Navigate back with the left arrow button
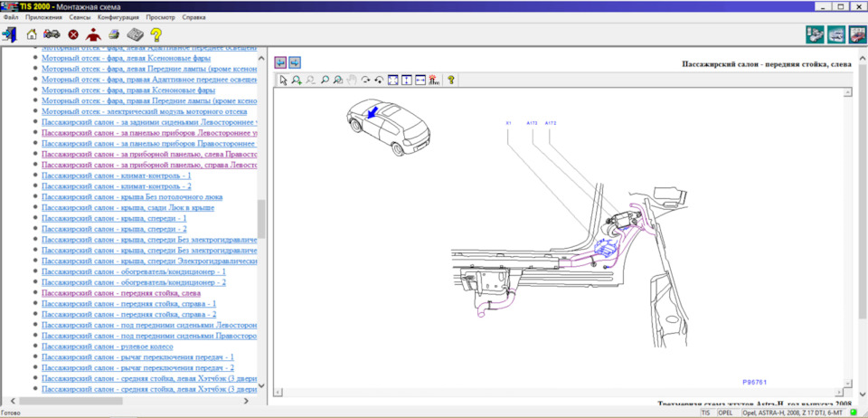 click(280, 62)
